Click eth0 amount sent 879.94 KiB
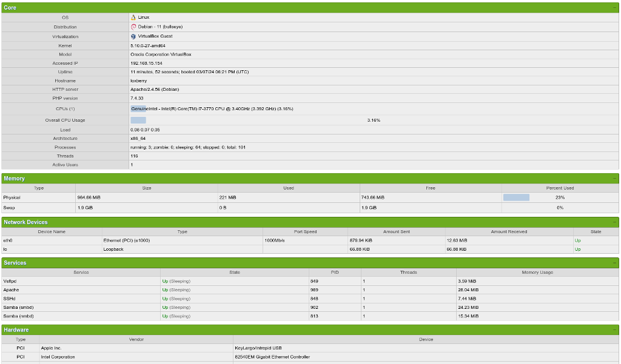 tap(361, 240)
